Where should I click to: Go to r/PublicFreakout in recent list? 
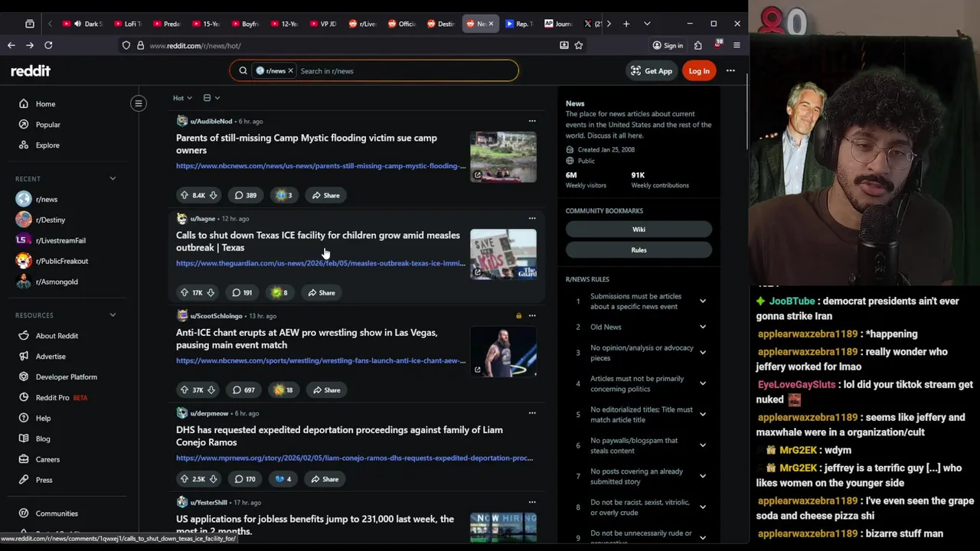click(61, 261)
